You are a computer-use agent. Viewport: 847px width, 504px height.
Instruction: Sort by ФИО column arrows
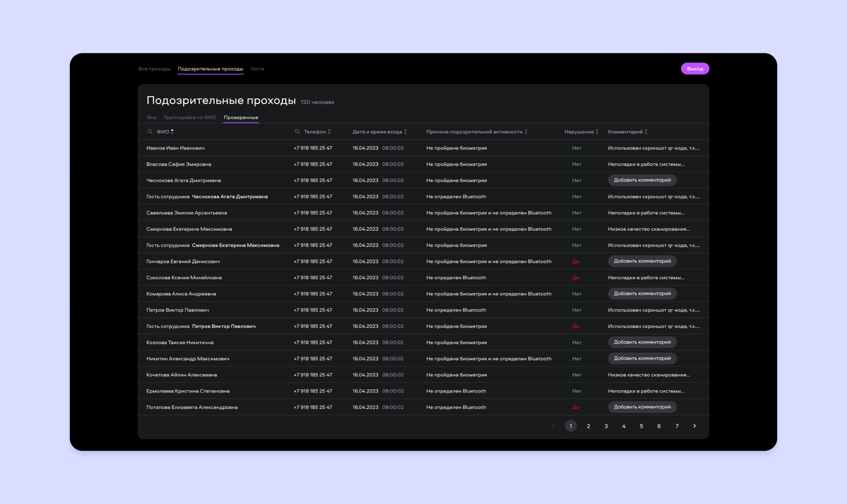[x=172, y=131]
